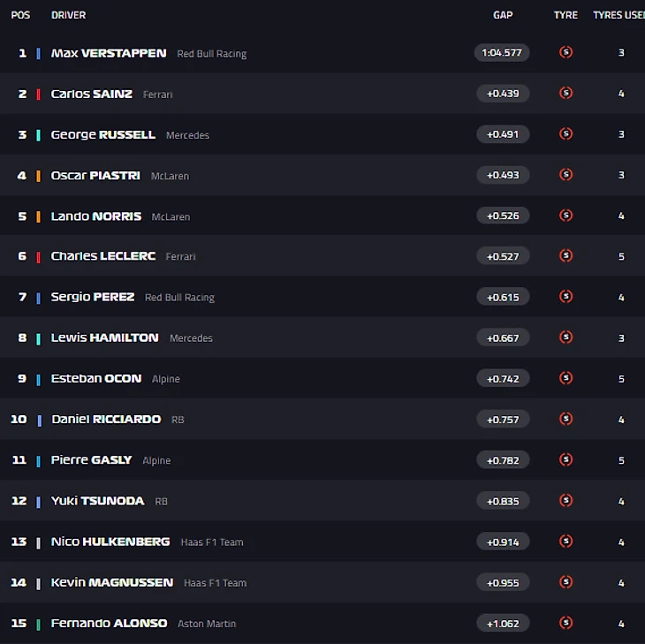Open Lando Norris driver name
The height and width of the screenshot is (644, 645).
pos(95,216)
